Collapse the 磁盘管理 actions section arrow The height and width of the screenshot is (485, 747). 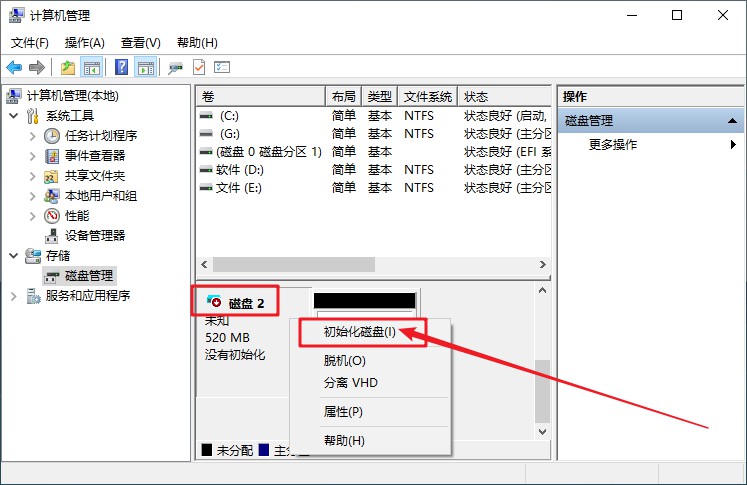(734, 121)
